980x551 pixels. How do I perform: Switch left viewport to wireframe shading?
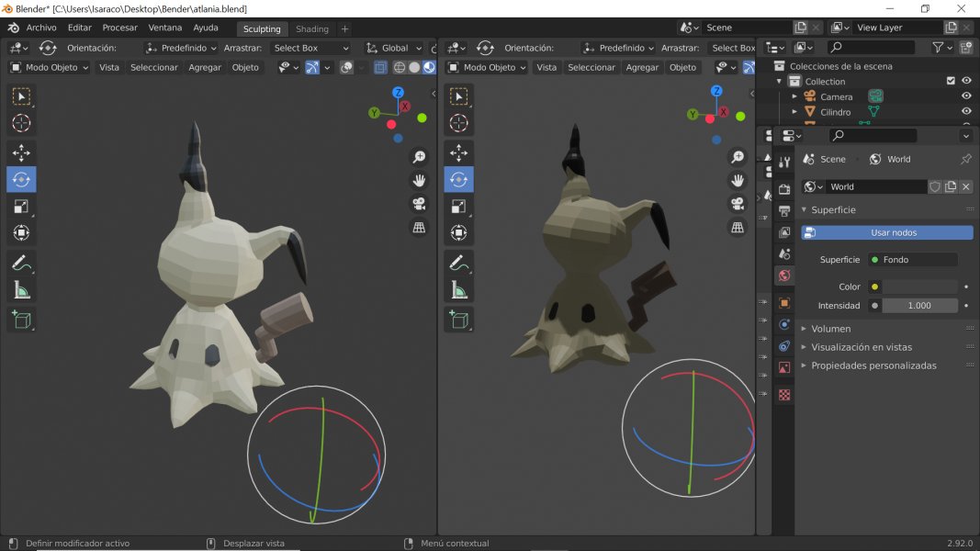[400, 67]
